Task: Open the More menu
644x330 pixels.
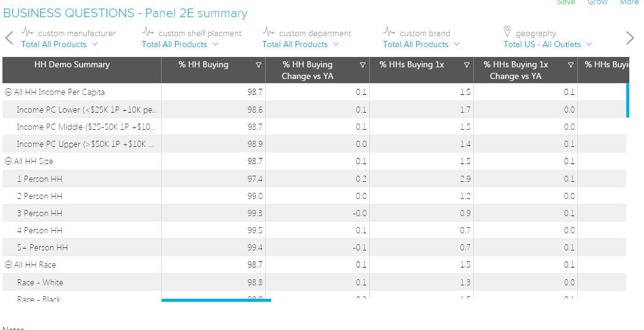Action: click(x=629, y=2)
